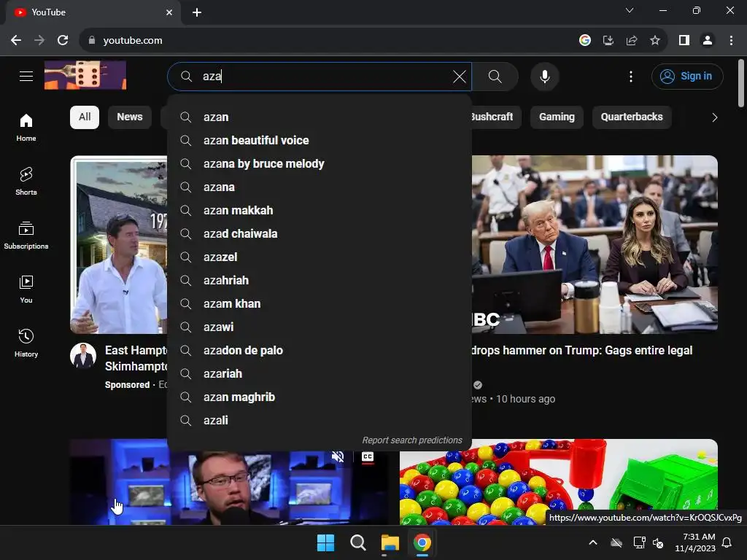This screenshot has width=747, height=560.
Task: Show hidden system tray icons
Action: [592, 542]
